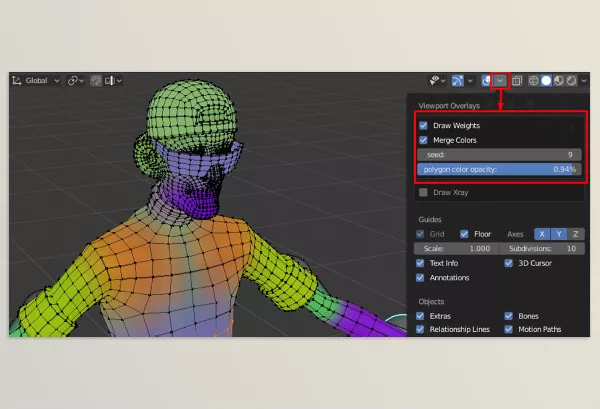
Task: Uncheck the Merge Colors checkbox
Action: click(x=423, y=140)
